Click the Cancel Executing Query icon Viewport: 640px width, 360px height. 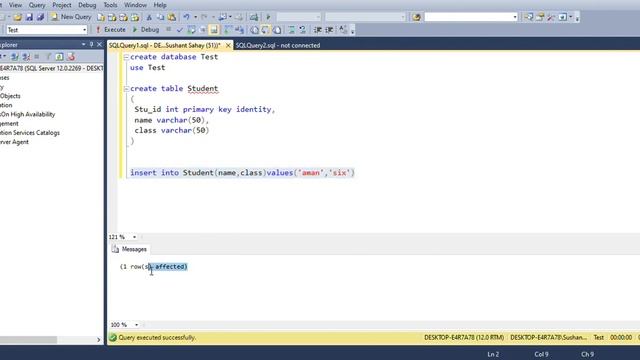pyautogui.click(x=169, y=29)
